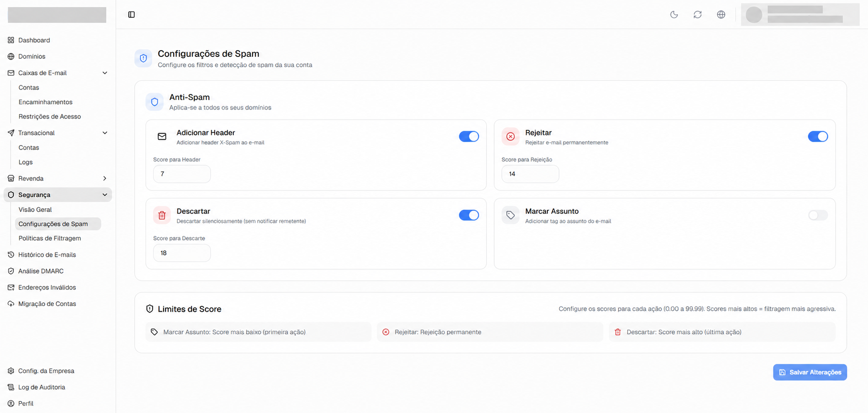868x413 pixels.
Task: Click the logo placeholder in the sidebar
Action: (57, 15)
